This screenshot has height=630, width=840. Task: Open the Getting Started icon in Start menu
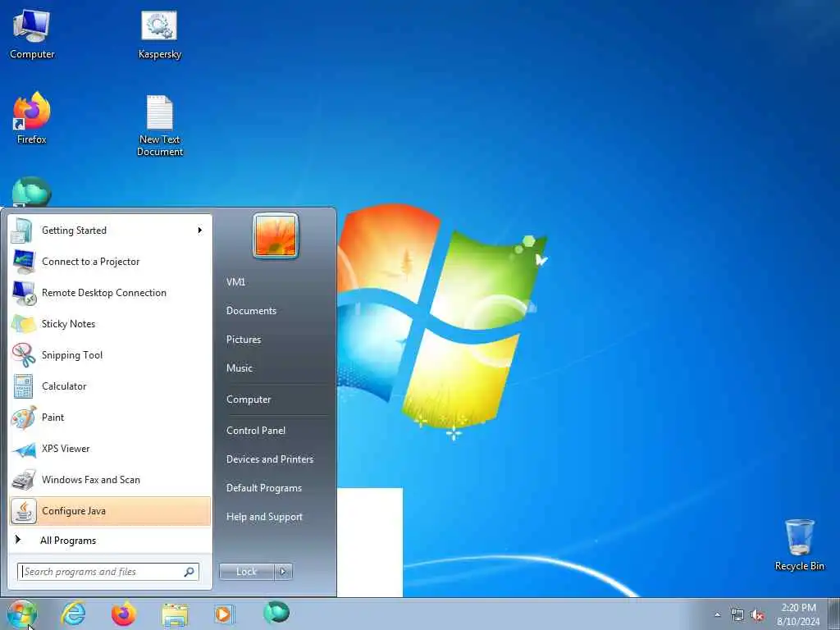[22, 231]
